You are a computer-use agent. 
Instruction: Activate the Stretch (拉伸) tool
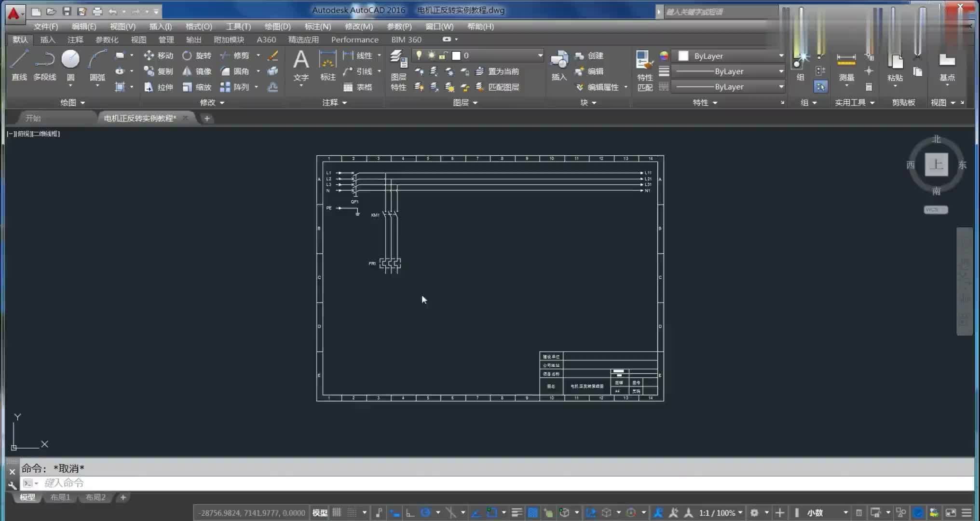pyautogui.click(x=158, y=87)
